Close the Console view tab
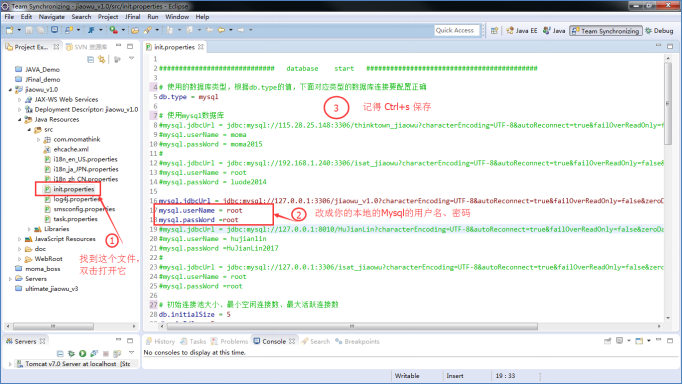 point(292,341)
